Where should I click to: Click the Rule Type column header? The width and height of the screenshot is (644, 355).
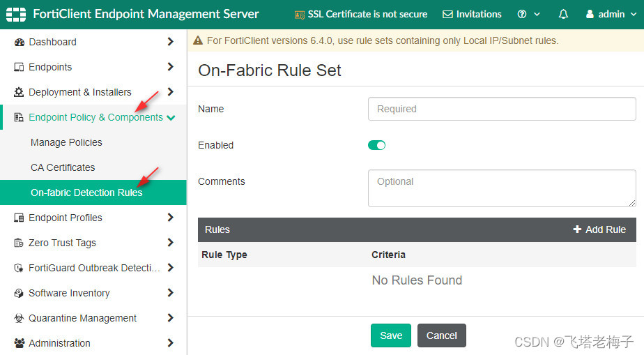pos(224,255)
